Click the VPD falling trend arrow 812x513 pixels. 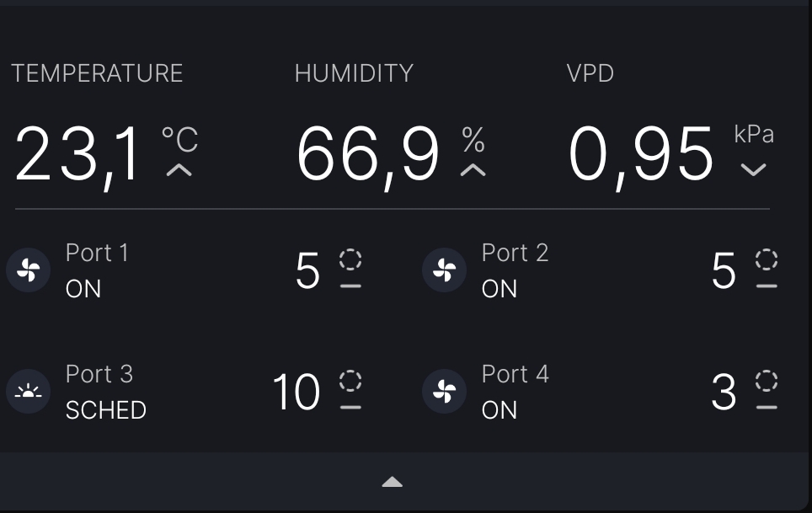(753, 170)
